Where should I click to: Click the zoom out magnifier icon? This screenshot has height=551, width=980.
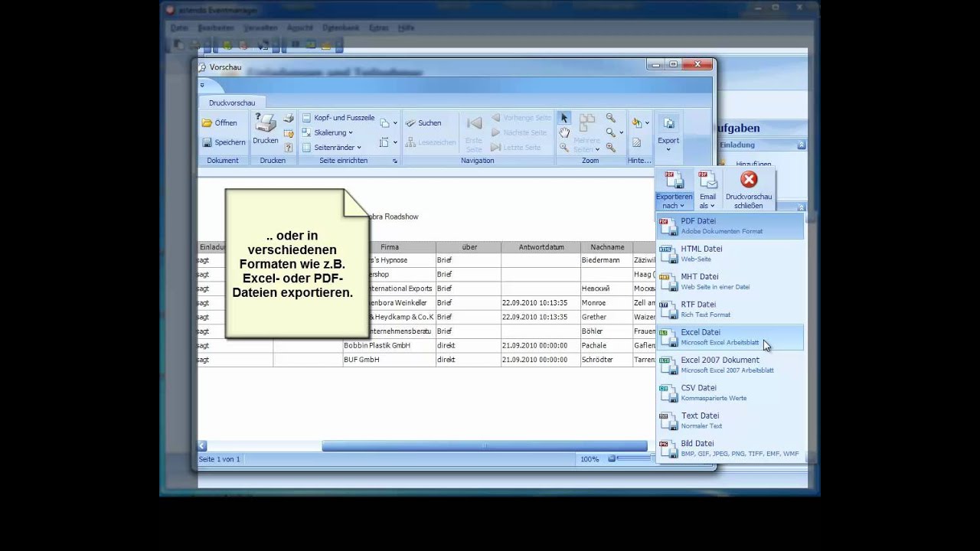pyautogui.click(x=610, y=118)
